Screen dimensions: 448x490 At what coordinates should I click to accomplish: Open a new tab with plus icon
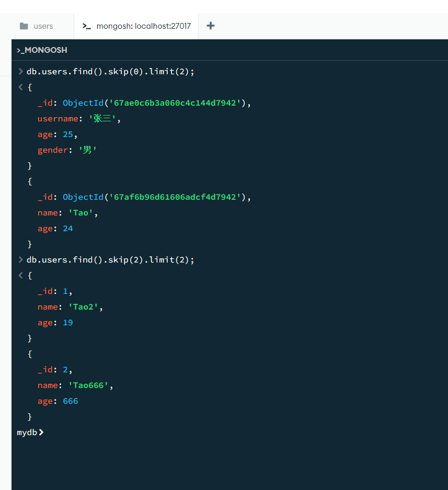coord(211,26)
